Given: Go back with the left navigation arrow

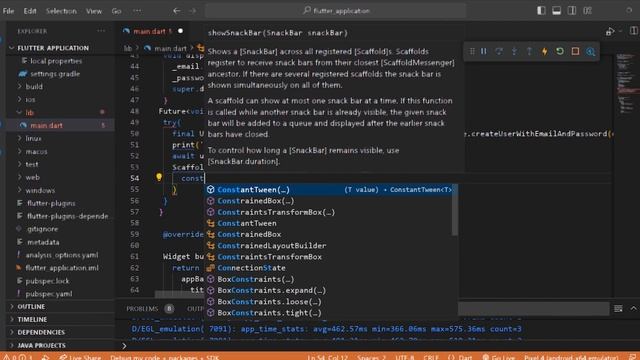Looking at the screenshot, I should (x=176, y=11).
